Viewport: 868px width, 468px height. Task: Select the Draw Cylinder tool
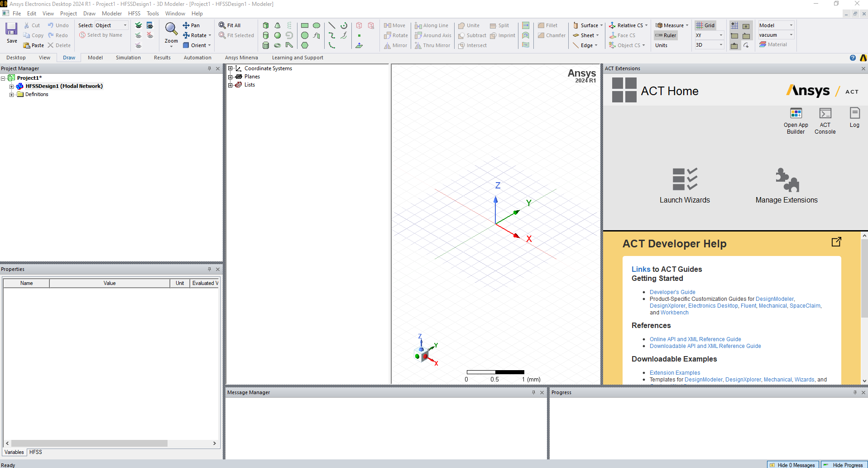point(266,35)
